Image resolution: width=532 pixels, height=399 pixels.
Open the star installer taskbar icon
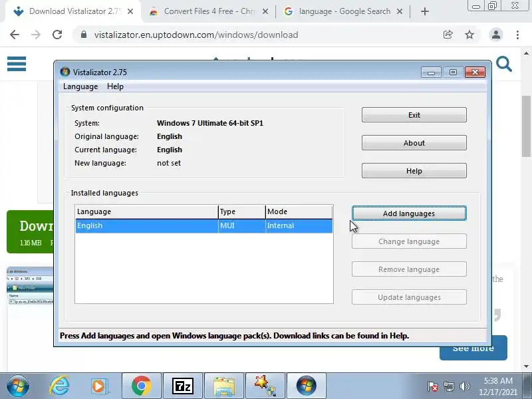click(x=265, y=386)
